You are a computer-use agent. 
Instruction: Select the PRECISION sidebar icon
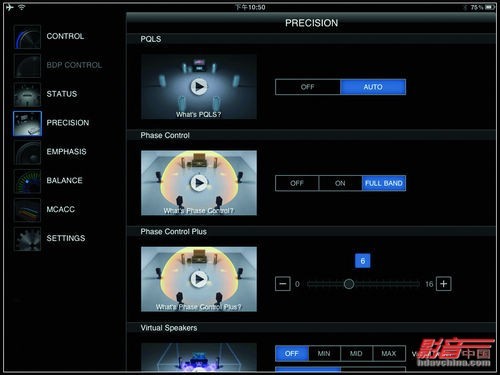click(x=27, y=123)
